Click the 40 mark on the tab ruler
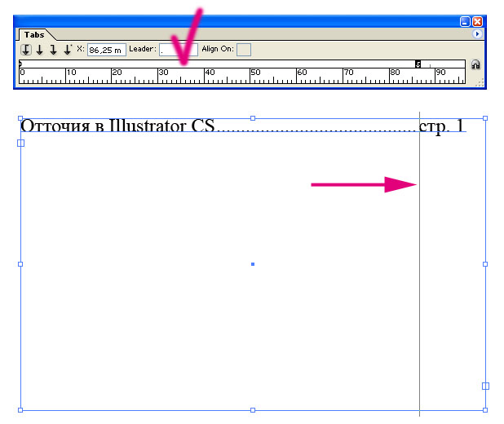Viewport: 504px width, 424px height. pyautogui.click(x=210, y=73)
